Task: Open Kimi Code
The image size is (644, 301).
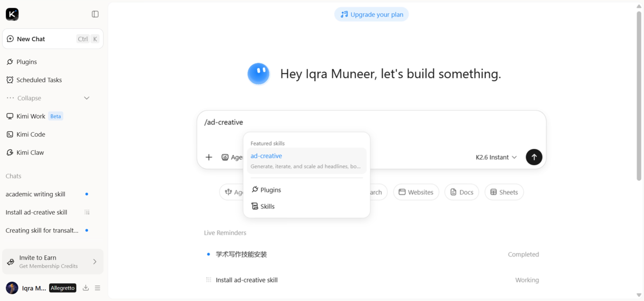Action: [x=31, y=134]
